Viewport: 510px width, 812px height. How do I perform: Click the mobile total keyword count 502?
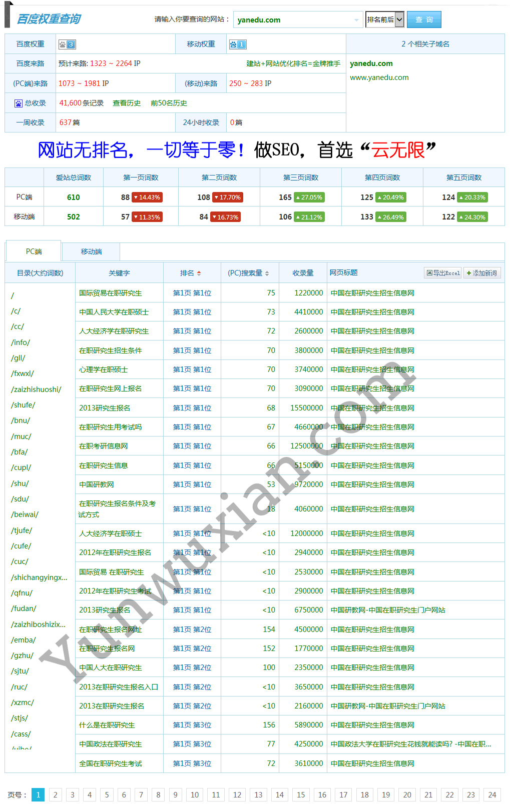pos(74,217)
